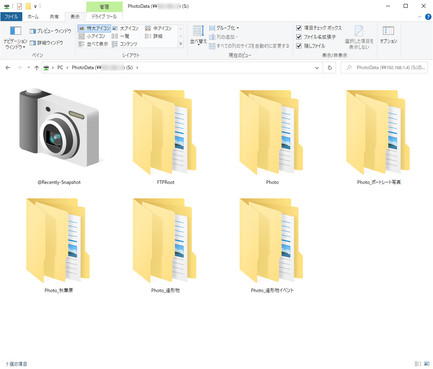Image resolution: width=433 pixels, height=369 pixels.
Task: Click PC in the breadcrumb path
Action: [60, 68]
